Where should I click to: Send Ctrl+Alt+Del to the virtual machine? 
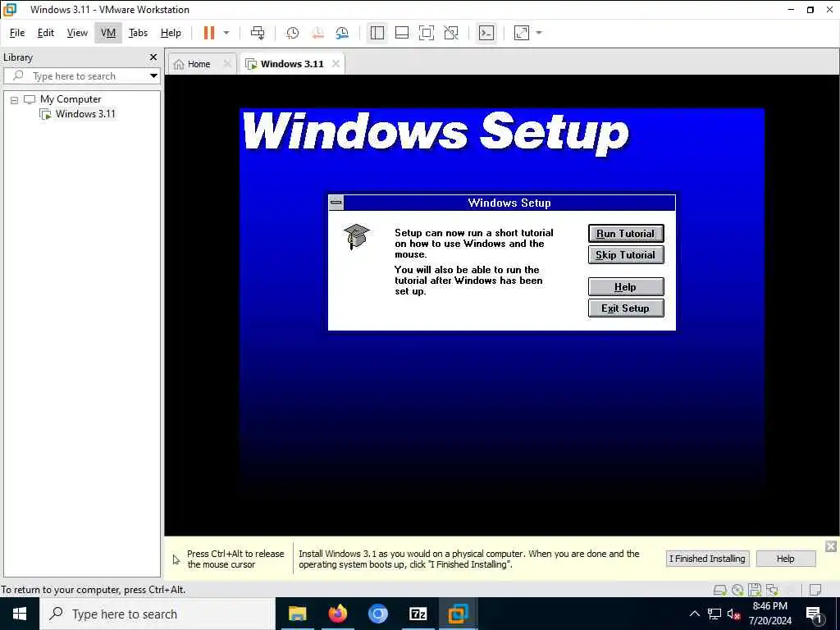point(258,33)
